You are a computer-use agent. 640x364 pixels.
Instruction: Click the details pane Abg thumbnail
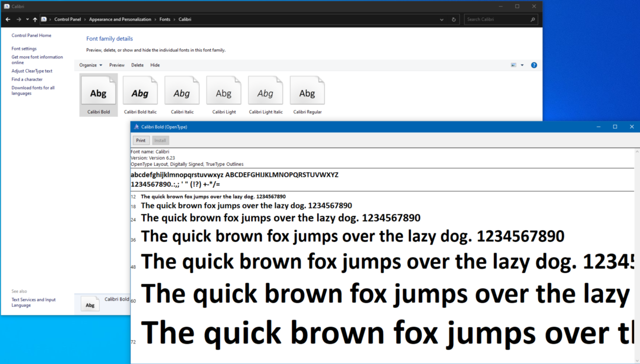click(90, 304)
